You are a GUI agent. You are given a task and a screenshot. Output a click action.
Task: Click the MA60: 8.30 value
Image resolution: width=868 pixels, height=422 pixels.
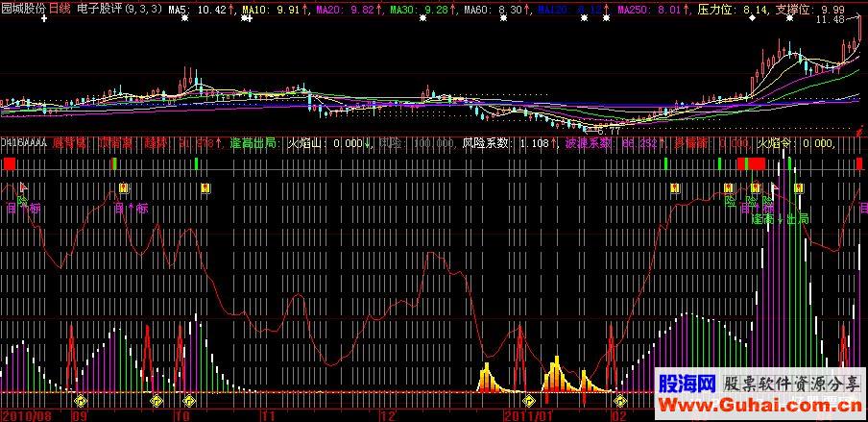[x=494, y=10]
